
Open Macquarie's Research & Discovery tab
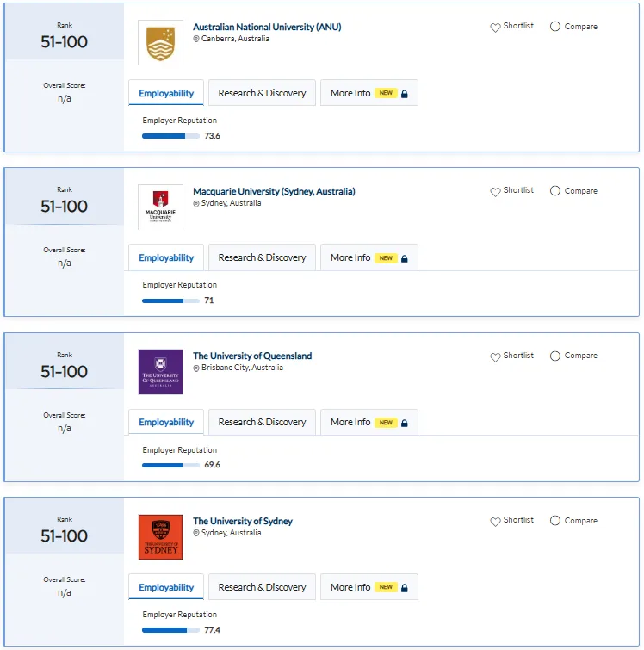point(262,257)
